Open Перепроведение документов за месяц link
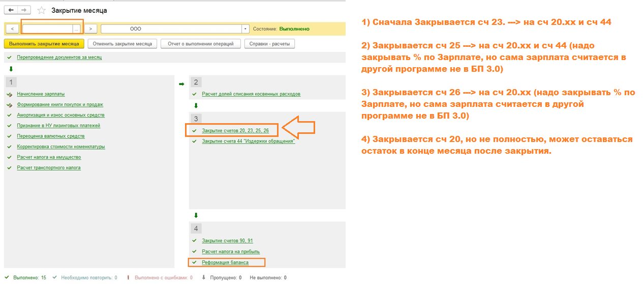This screenshot has height=284, width=644. coord(59,58)
